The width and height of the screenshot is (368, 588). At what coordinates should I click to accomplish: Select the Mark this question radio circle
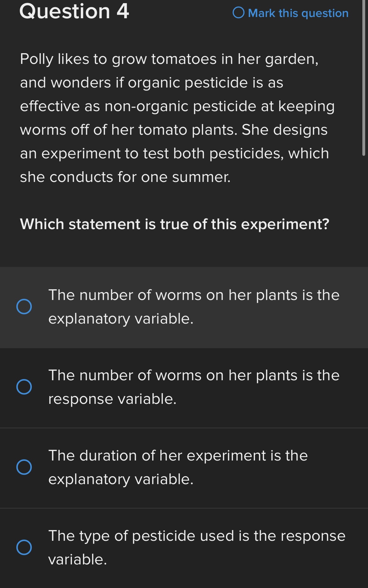coord(240,13)
